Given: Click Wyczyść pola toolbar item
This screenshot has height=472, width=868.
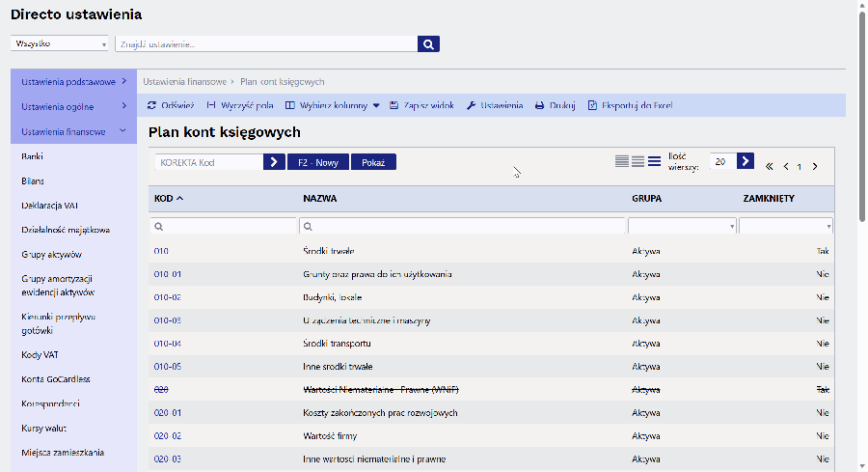Looking at the screenshot, I should click(x=240, y=105).
